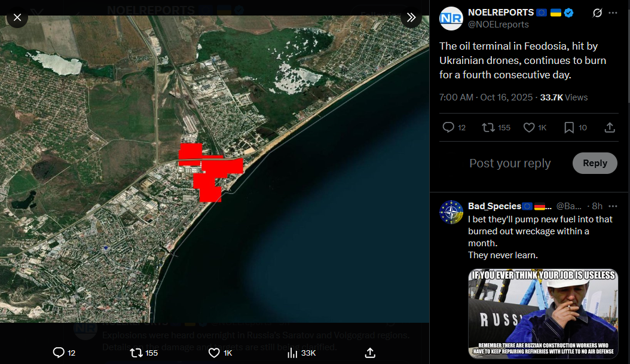Open the Russia pipeline meme image
This screenshot has height=364, width=630.
(543, 314)
